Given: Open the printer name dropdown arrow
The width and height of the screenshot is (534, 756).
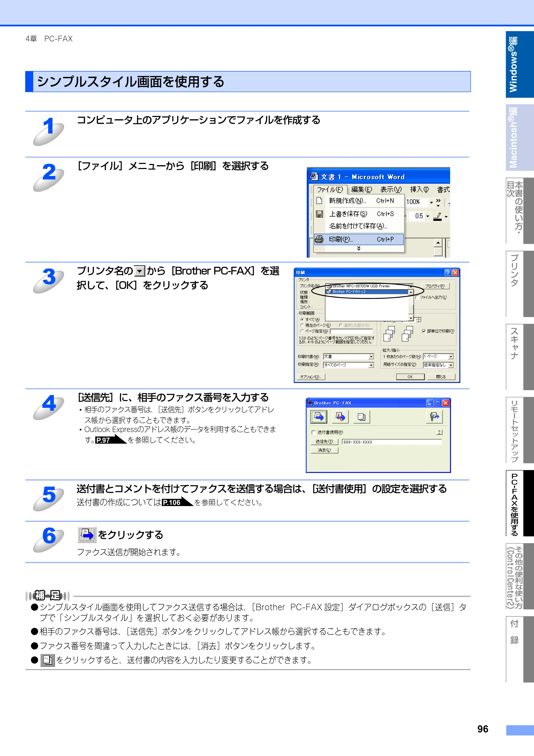Looking at the screenshot, I should coord(411,286).
